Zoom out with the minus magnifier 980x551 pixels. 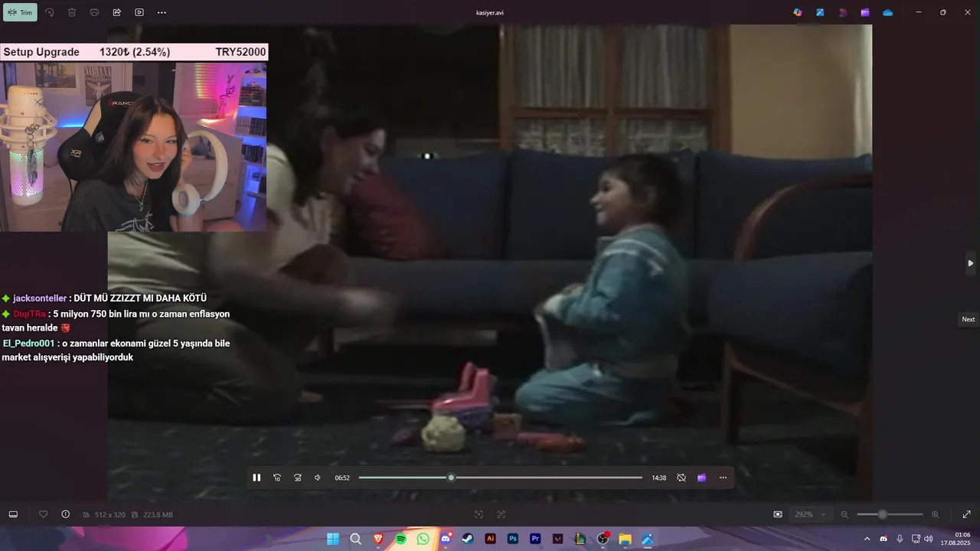point(844,514)
